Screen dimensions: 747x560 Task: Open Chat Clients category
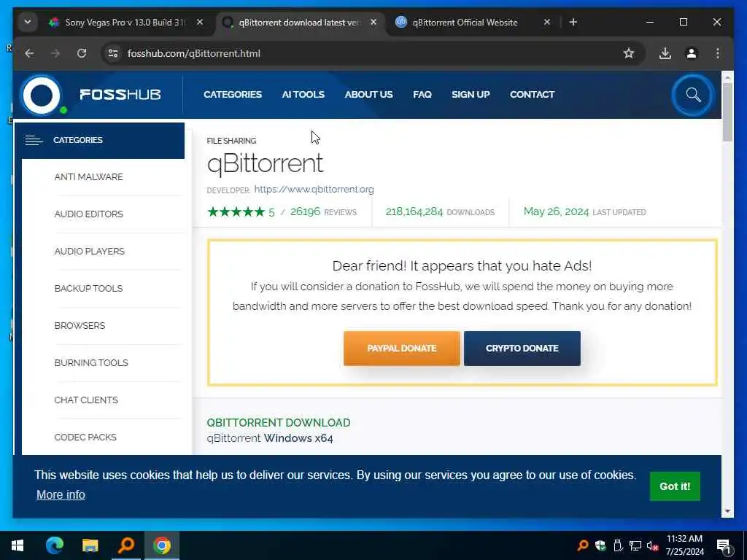(x=86, y=400)
